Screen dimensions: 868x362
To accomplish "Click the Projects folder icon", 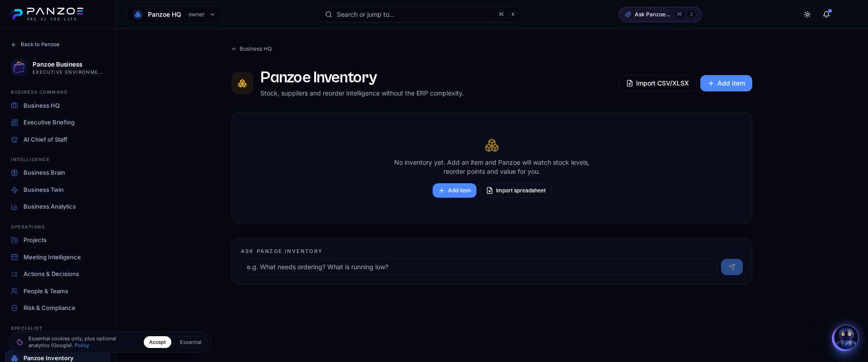I will click(14, 240).
